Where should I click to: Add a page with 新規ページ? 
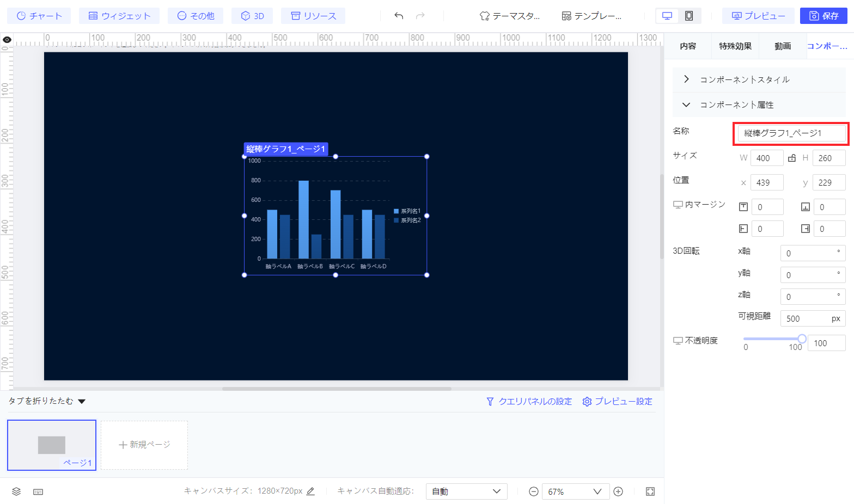(x=144, y=445)
